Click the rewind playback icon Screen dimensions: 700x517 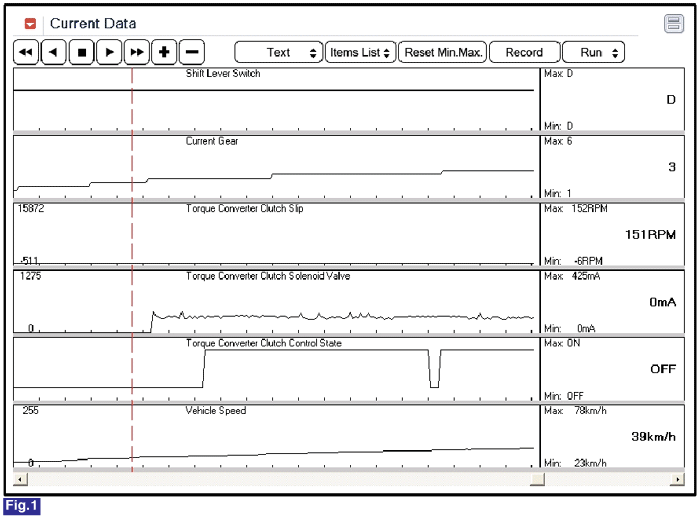[x=26, y=52]
